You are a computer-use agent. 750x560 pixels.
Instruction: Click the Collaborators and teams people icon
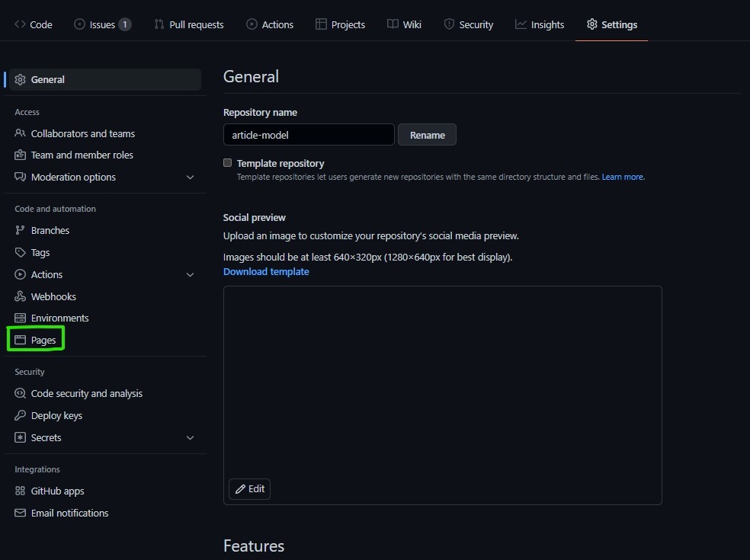(x=20, y=133)
